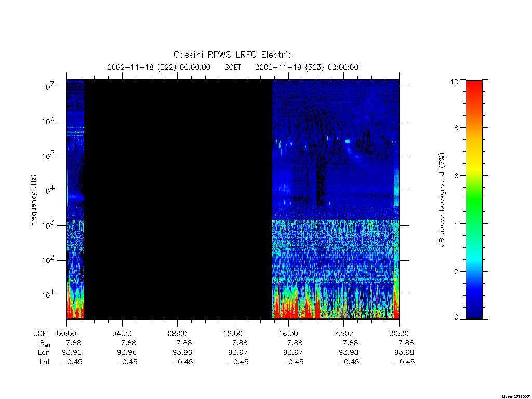Click the "dB above background (7%)" colorbar label
Viewport: 532px width, 399px height.
442,200
